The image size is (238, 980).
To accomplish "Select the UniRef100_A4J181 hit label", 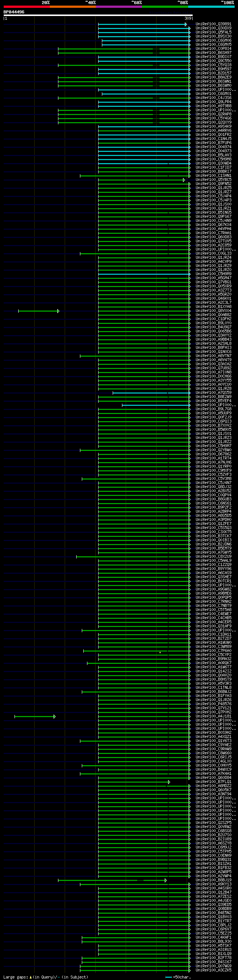I will tap(214, 716).
